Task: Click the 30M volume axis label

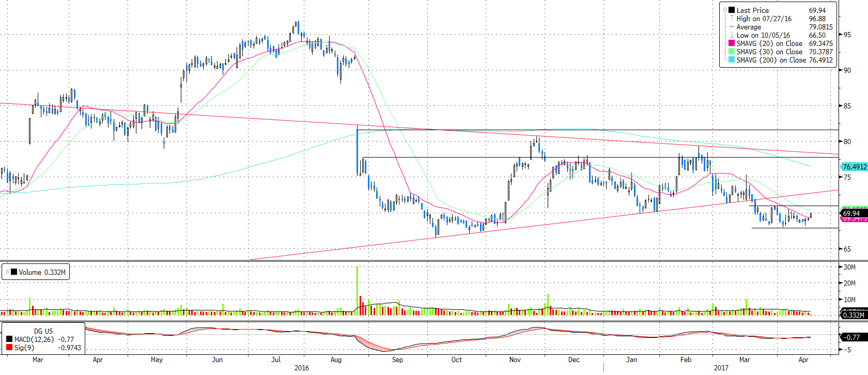Action: (x=849, y=267)
